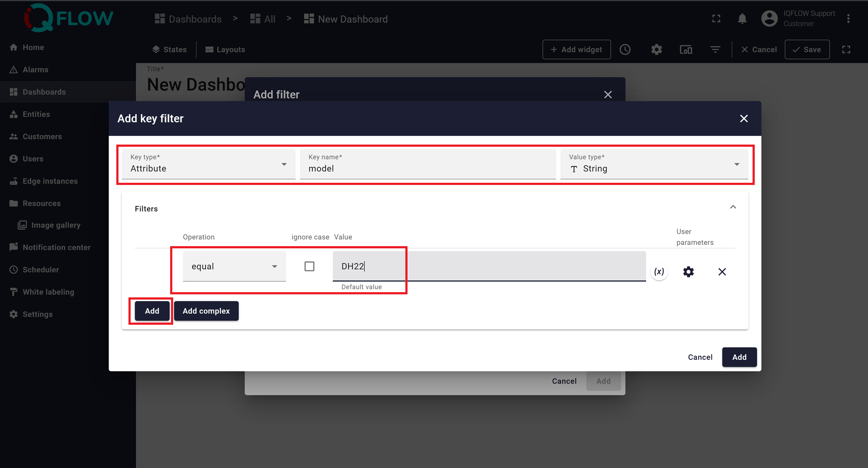
Task: Go to Notification center menu item
Action: click(x=56, y=247)
